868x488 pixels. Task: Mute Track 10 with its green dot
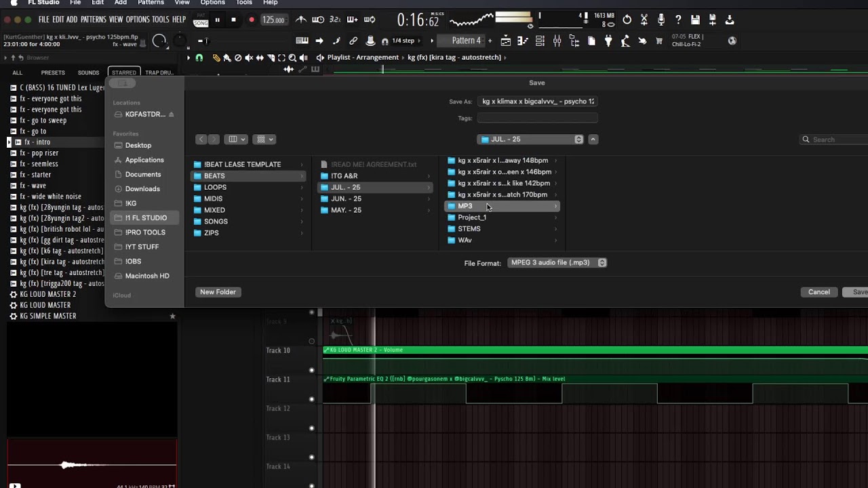pos(312,370)
